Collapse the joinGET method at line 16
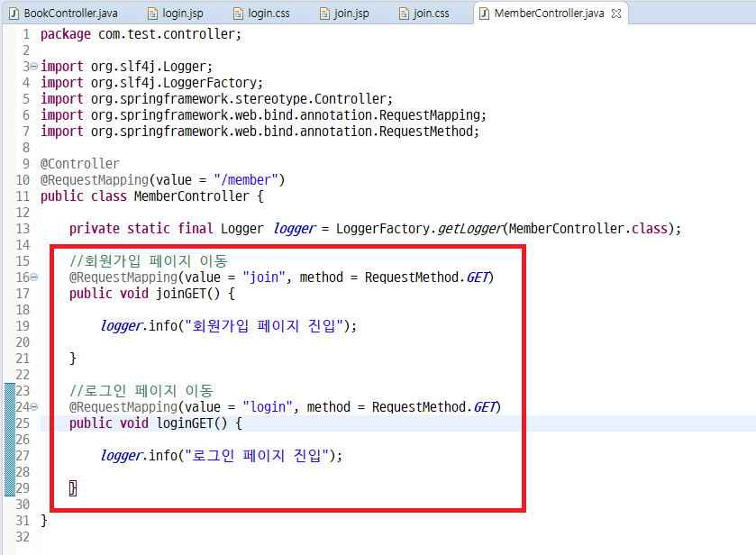 33,277
